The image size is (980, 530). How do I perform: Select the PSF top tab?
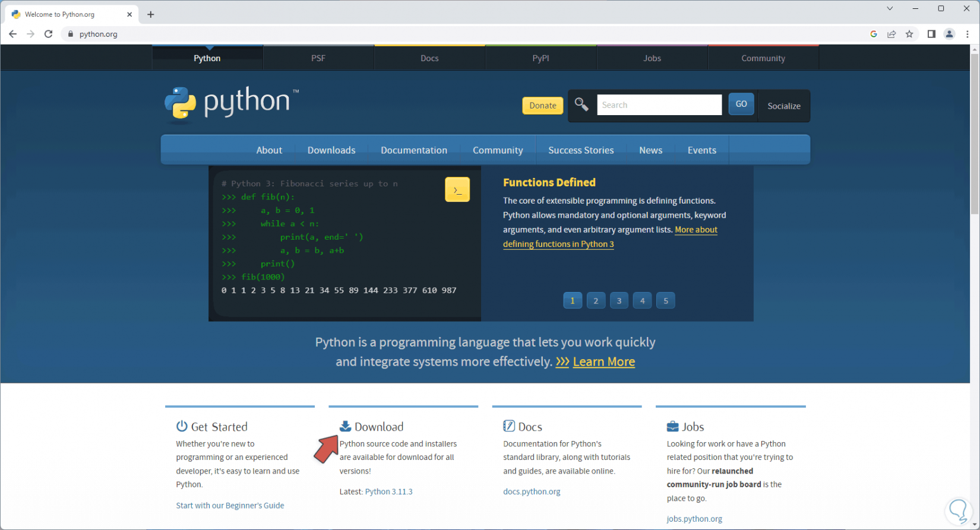coord(318,58)
